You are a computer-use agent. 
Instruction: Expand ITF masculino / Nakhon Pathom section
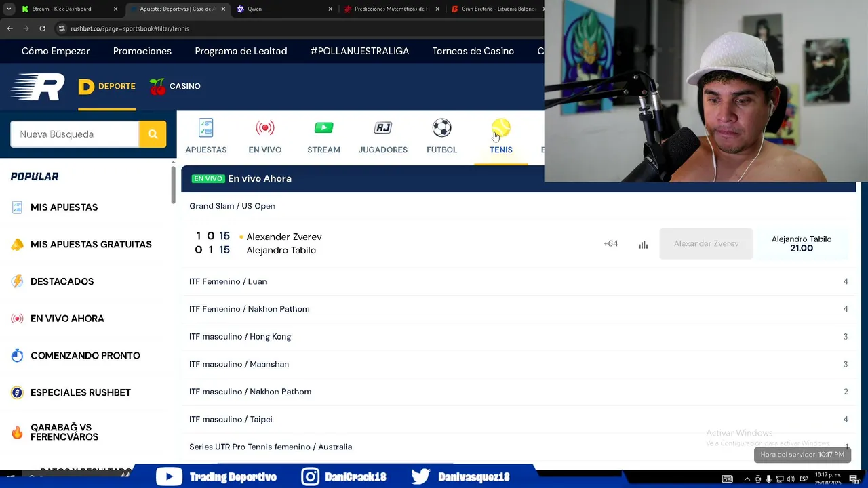coord(518,392)
